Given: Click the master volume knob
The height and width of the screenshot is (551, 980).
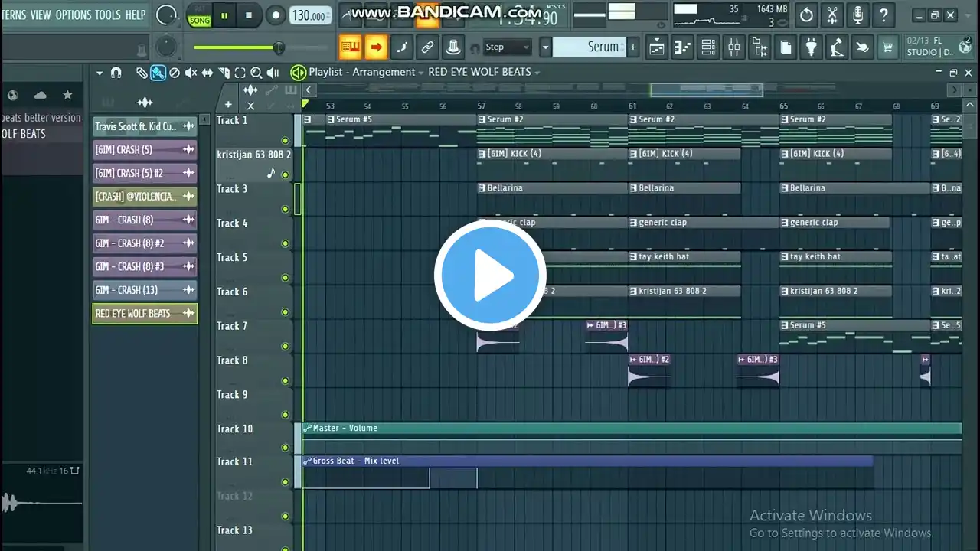Looking at the screenshot, I should 167,15.
